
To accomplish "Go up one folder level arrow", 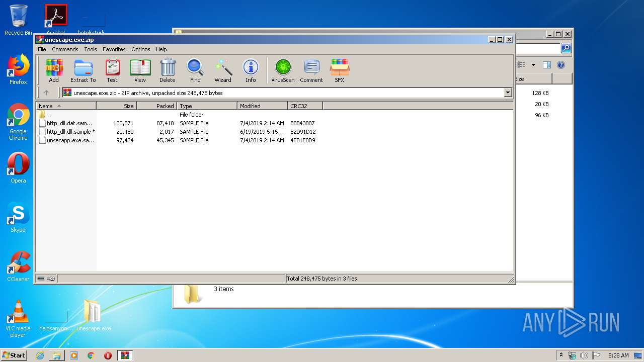I will 46,93.
